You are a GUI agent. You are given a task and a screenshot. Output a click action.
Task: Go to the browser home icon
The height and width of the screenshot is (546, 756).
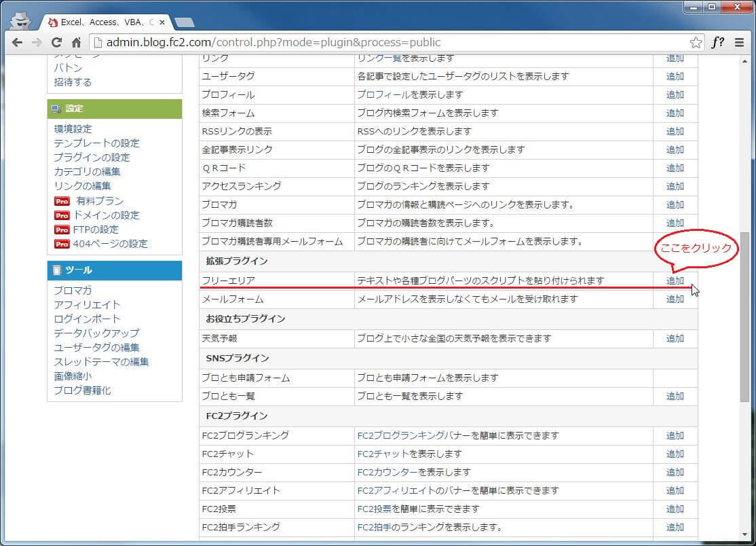tap(77, 42)
